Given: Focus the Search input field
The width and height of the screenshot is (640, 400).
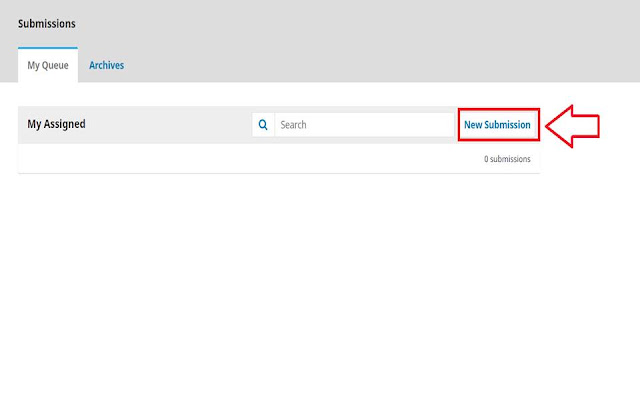Looking at the screenshot, I should pos(364,125).
